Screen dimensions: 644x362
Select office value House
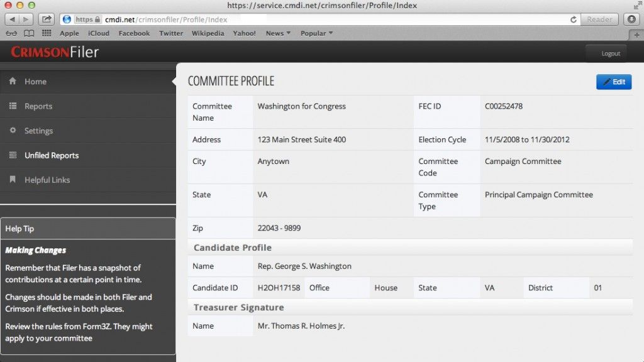(x=386, y=288)
